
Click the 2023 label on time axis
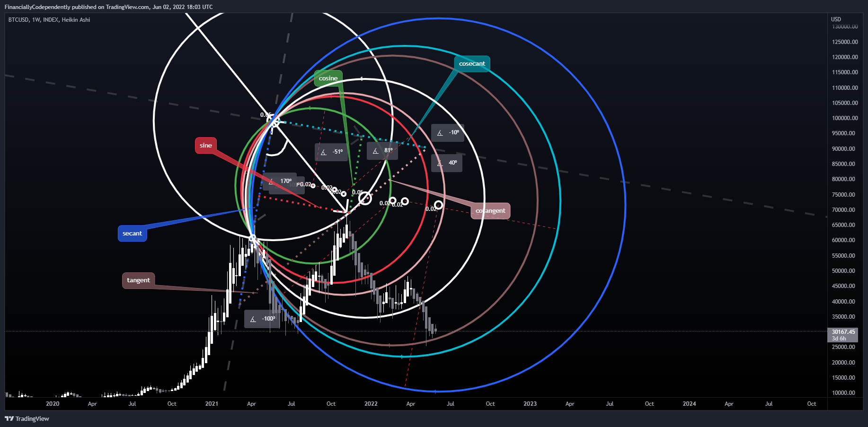530,404
